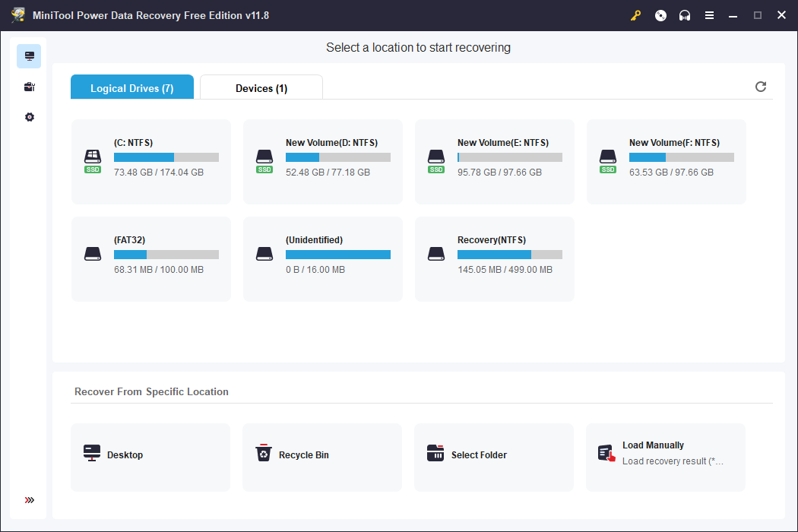The height and width of the screenshot is (532, 798).
Task: Open the hamburger menu
Action: coord(709,14)
